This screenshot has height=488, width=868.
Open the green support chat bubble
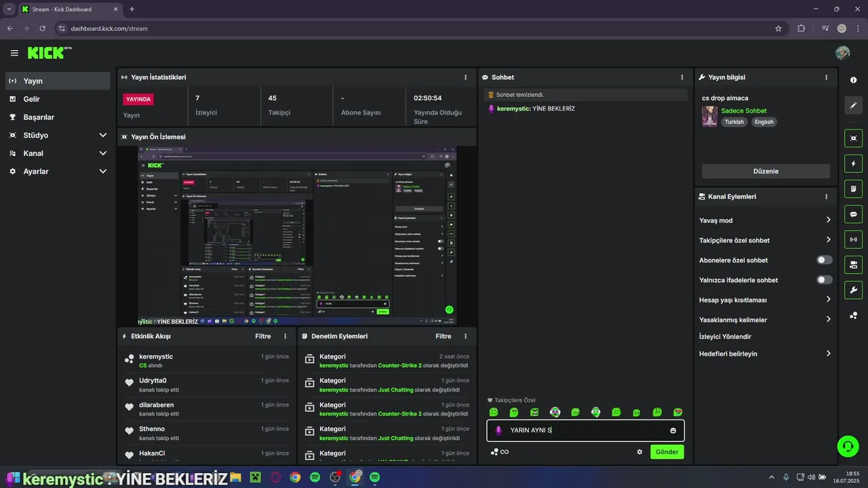coord(848,446)
